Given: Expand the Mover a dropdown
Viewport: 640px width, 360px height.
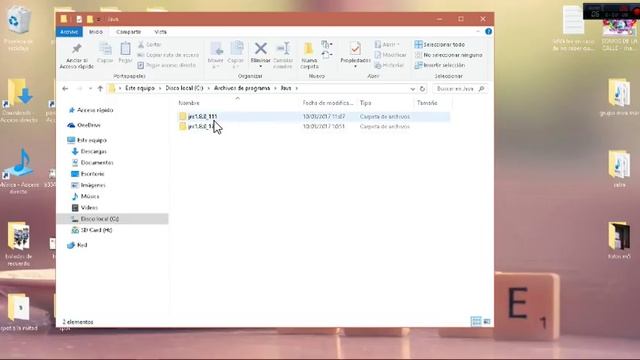Looking at the screenshot, I should point(216,67).
